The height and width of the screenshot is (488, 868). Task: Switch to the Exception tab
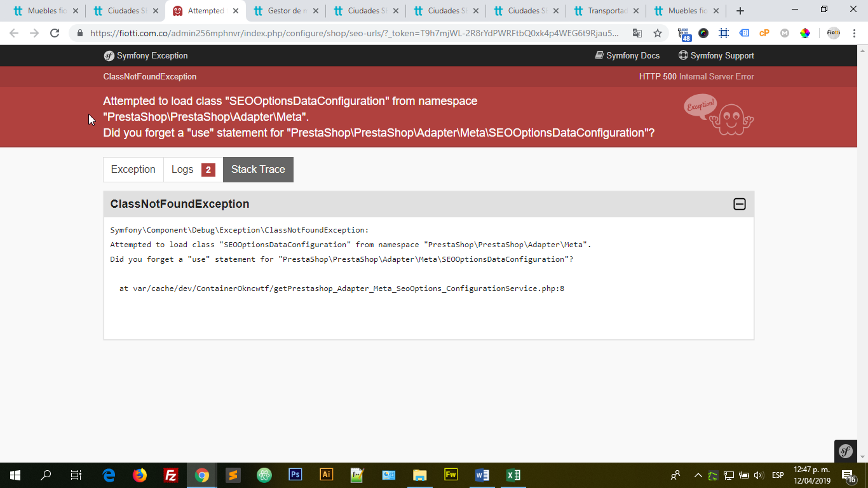133,170
